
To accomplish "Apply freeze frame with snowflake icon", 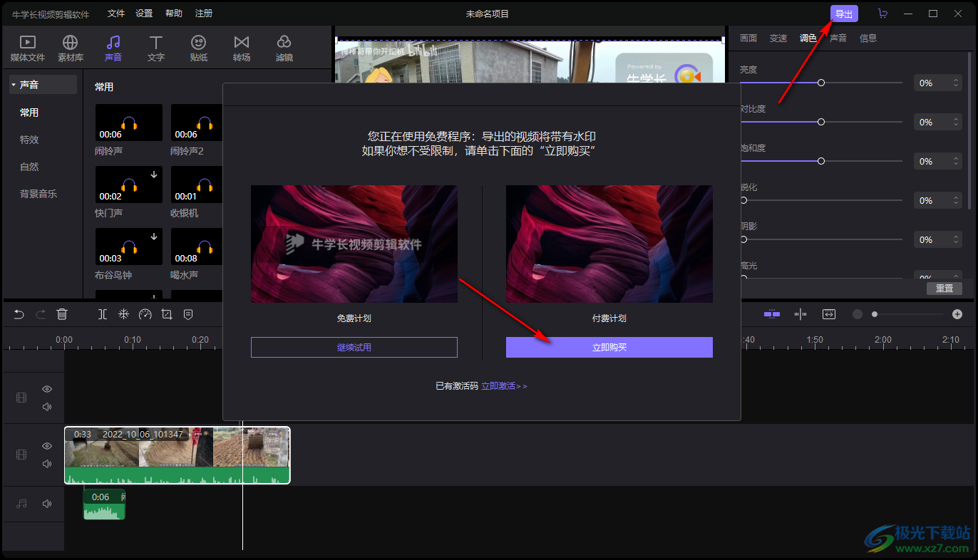I will tap(124, 314).
